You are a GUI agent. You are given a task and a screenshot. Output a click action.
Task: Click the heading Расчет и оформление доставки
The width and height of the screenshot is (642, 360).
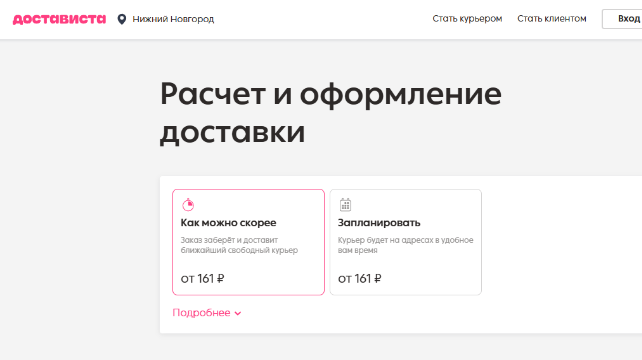tap(330, 112)
